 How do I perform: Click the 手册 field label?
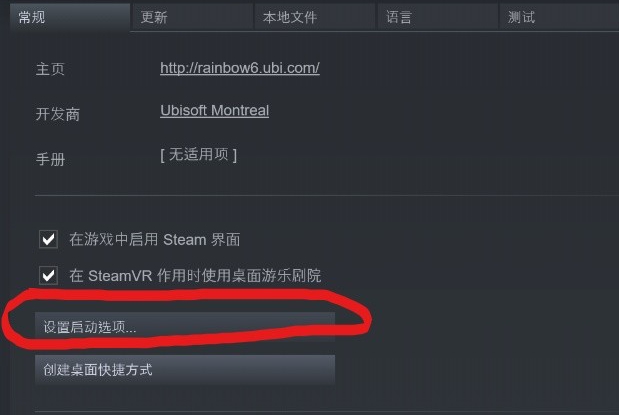pos(50,160)
